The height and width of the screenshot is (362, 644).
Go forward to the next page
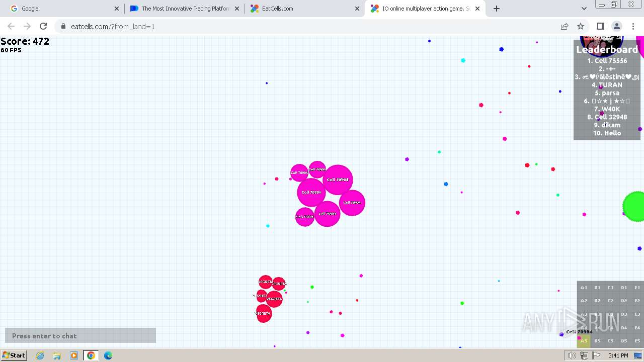click(27, 26)
